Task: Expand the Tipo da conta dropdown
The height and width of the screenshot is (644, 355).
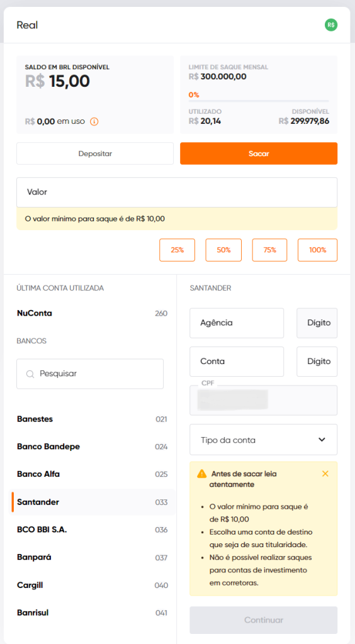Action: click(x=263, y=440)
